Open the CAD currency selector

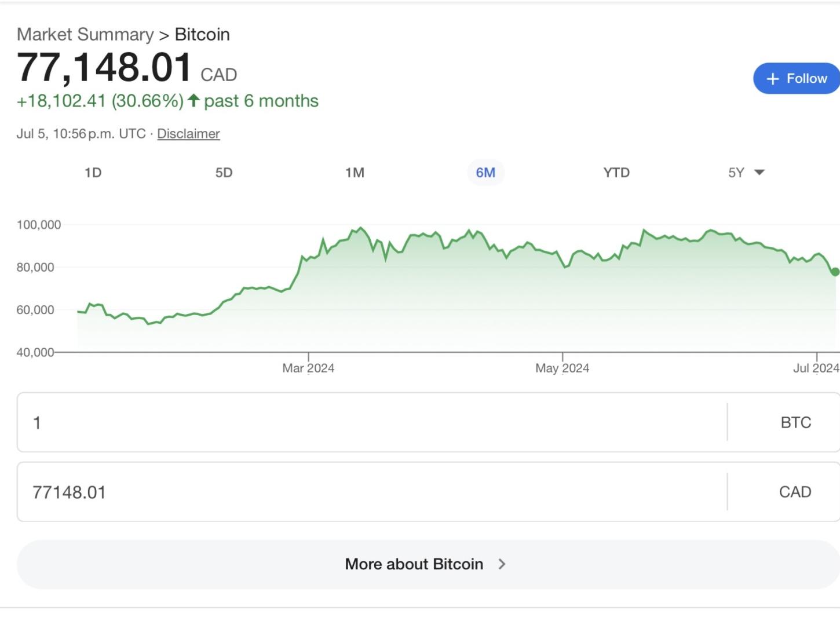point(795,492)
